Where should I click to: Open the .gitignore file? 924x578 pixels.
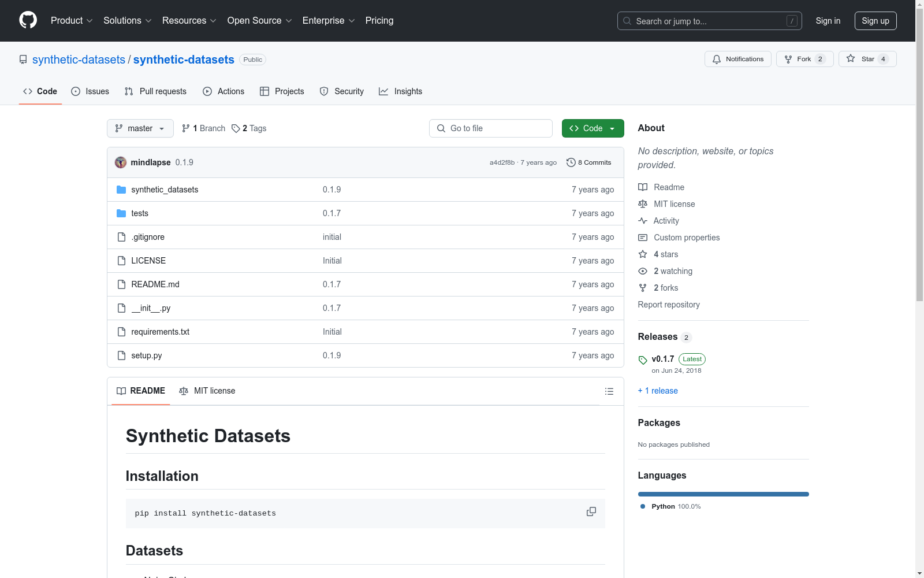[148, 237]
